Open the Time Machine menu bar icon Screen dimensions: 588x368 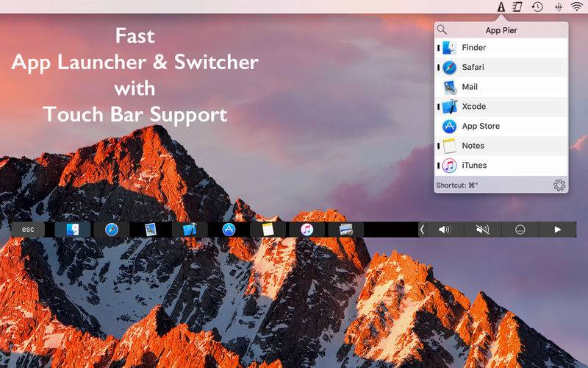pyautogui.click(x=537, y=7)
